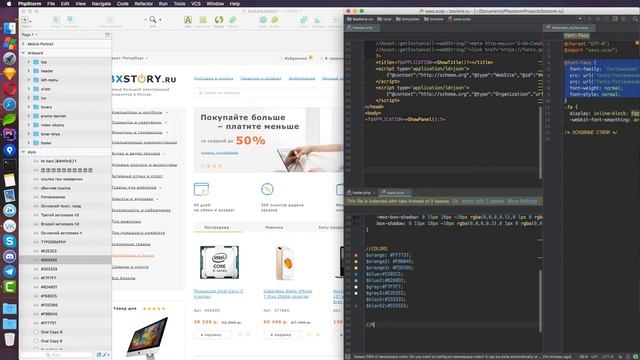Open the Page 1 dropdown in Sketch
This screenshot has width=640, height=360.
click(29, 35)
